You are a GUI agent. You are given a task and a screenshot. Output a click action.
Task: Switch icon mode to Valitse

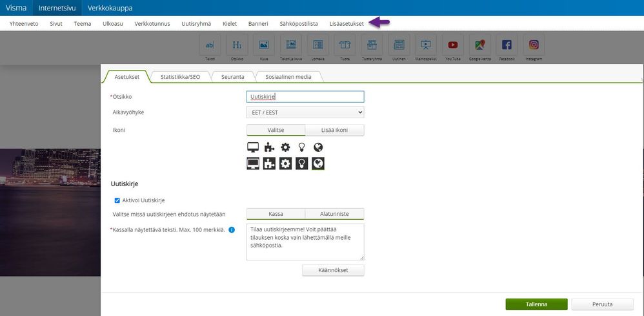(276, 130)
